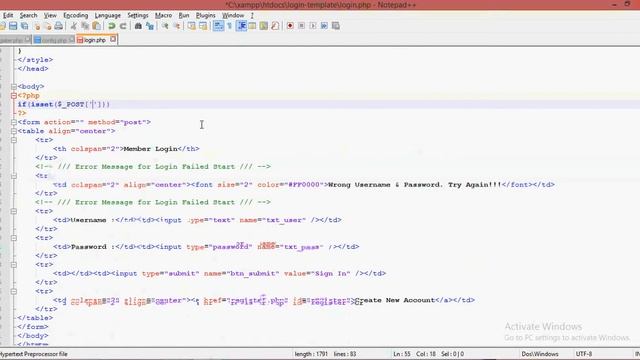Viewport: 640px width, 360px height.
Task: Click the Save All toolbar icon
Action: 25,26
